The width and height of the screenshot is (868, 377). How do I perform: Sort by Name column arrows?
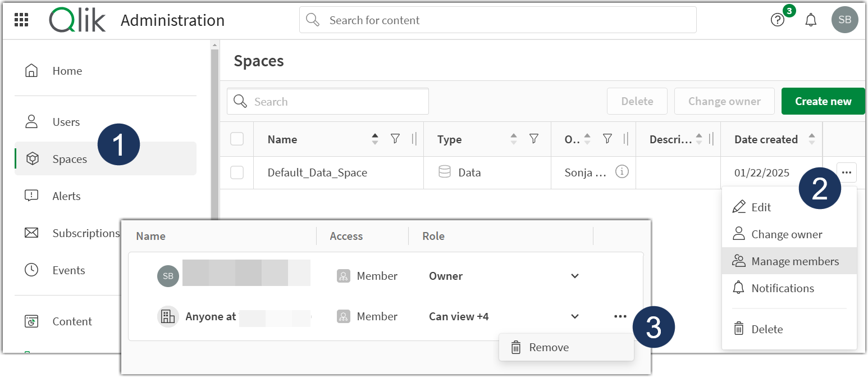point(375,139)
